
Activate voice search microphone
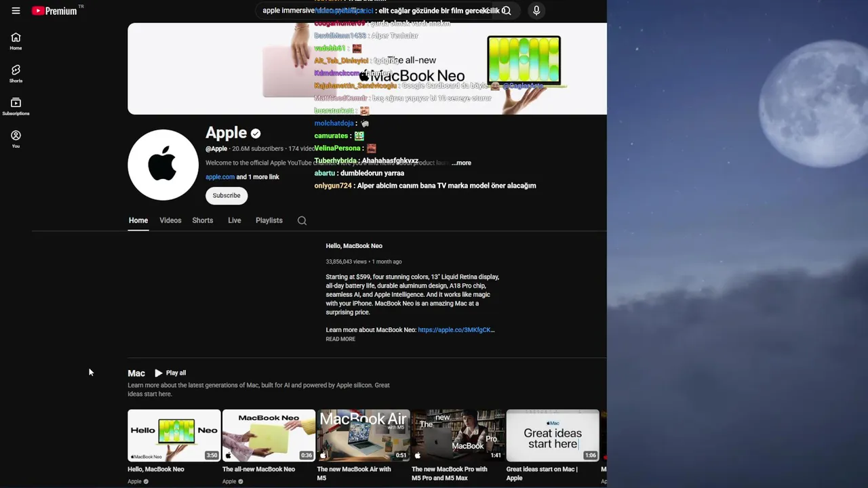(536, 11)
